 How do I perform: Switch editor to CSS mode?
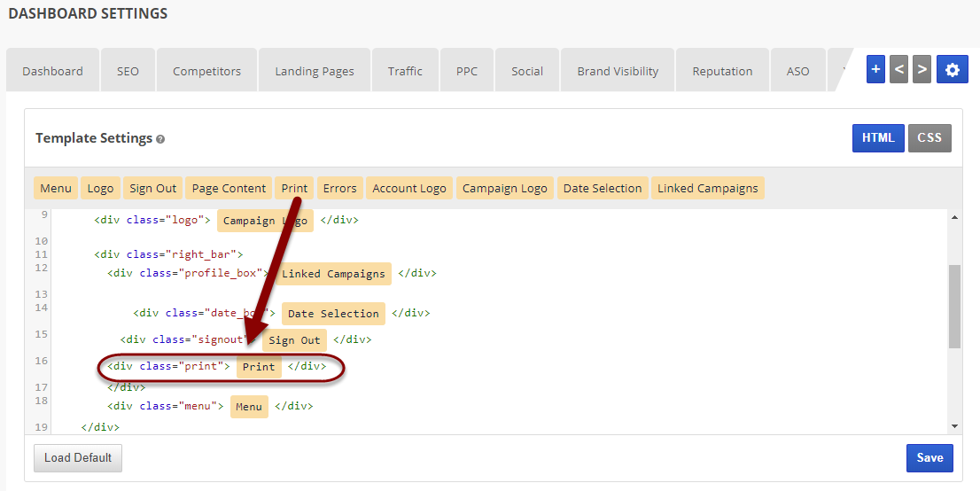(x=929, y=137)
